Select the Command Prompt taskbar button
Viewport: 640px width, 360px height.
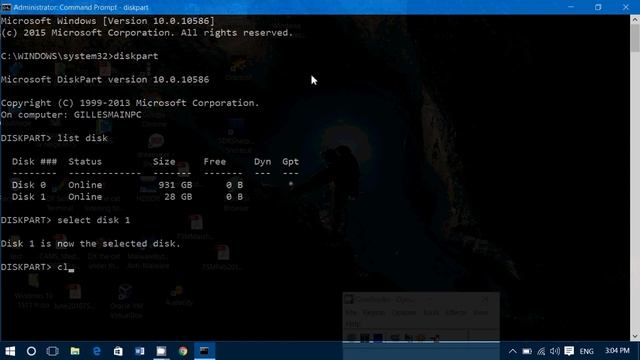(x=204, y=351)
